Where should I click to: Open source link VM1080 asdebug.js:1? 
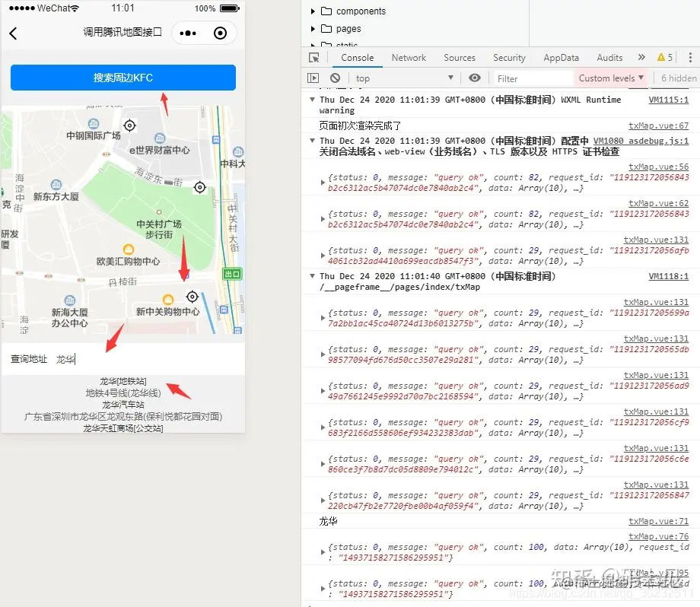click(x=641, y=141)
